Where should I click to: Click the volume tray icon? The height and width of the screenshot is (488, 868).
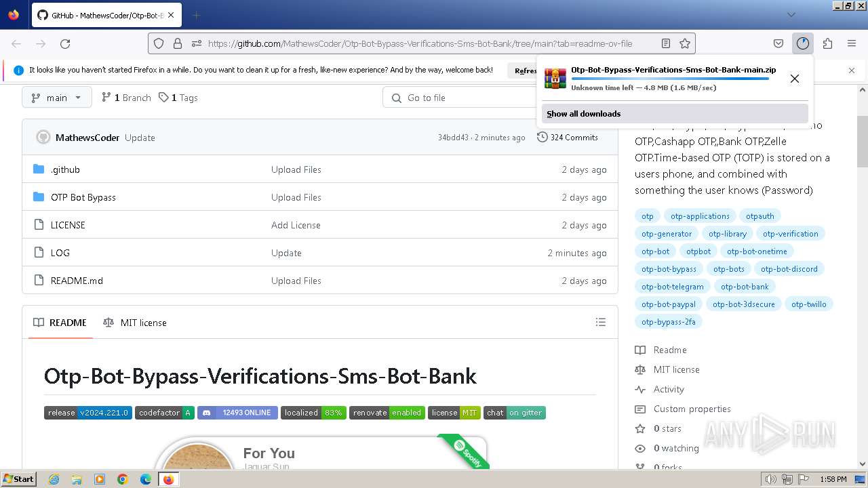click(771, 479)
